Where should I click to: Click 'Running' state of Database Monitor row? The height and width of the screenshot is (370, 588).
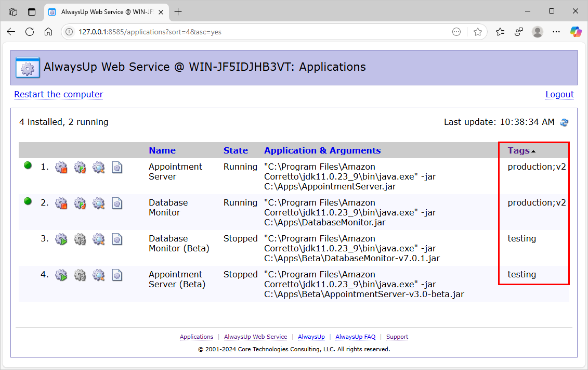tap(240, 203)
